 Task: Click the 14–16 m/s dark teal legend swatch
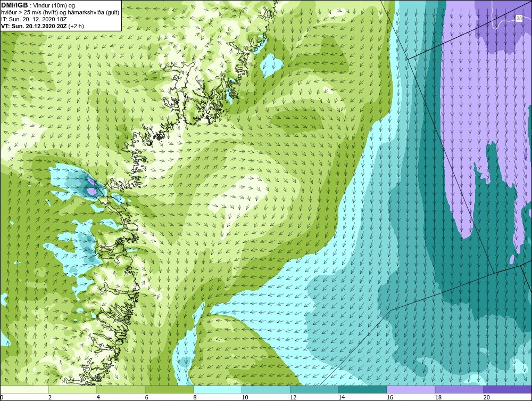pyautogui.click(x=363, y=389)
